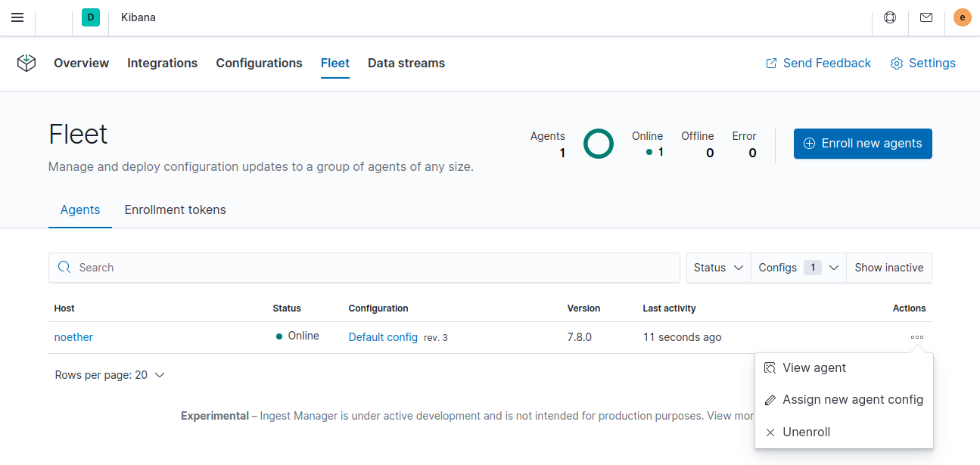
Task: Expand the Status filter dropdown
Action: point(717,267)
